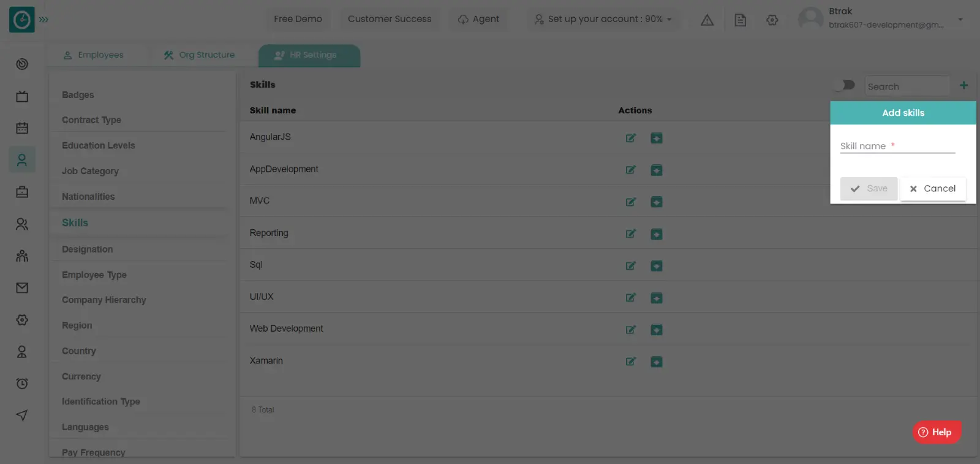Open the alarm clock sidebar icon
980x464 pixels.
(22, 384)
